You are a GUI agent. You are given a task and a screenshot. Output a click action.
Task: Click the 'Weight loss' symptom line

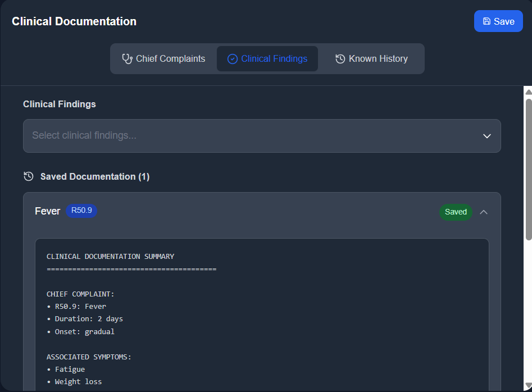(x=74, y=382)
